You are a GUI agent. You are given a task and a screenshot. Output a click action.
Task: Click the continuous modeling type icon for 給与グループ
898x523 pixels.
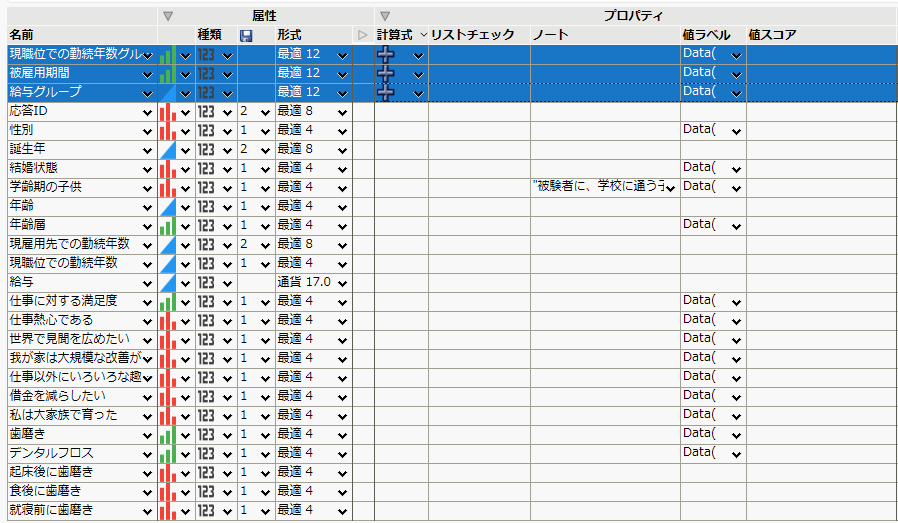click(168, 93)
